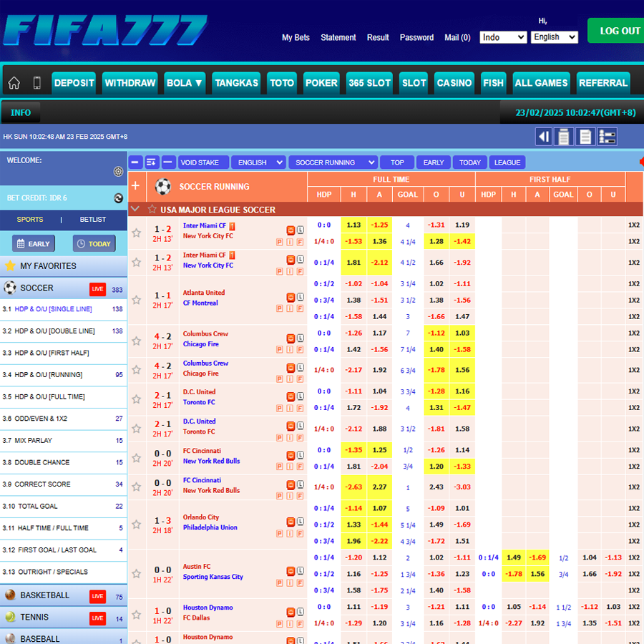Select the 1.13 home odds for Inter Miami
Viewport: 644px width, 644px height.
pos(353,225)
